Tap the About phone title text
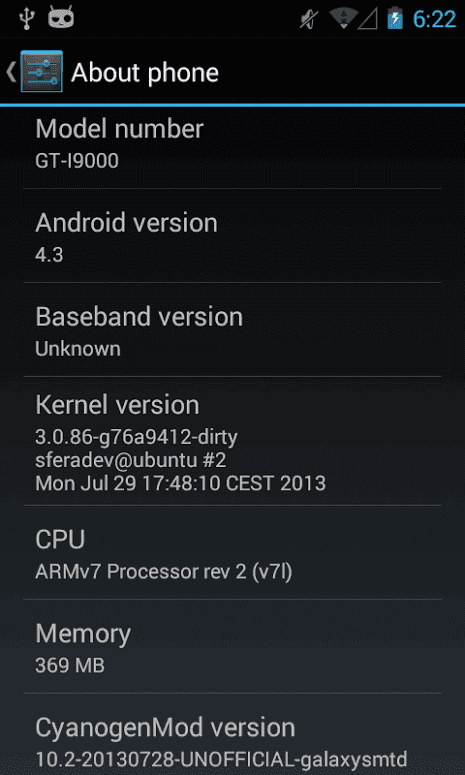The image size is (465, 775). [x=145, y=73]
